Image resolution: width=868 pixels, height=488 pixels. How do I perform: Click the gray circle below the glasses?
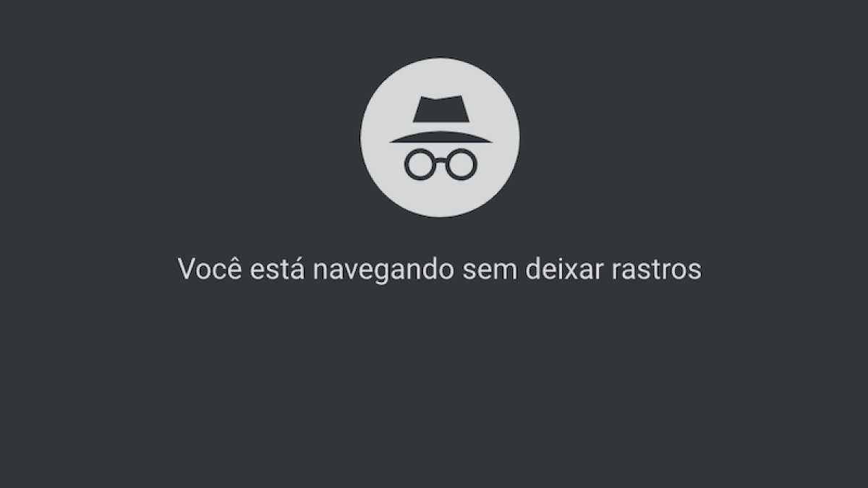(439, 197)
